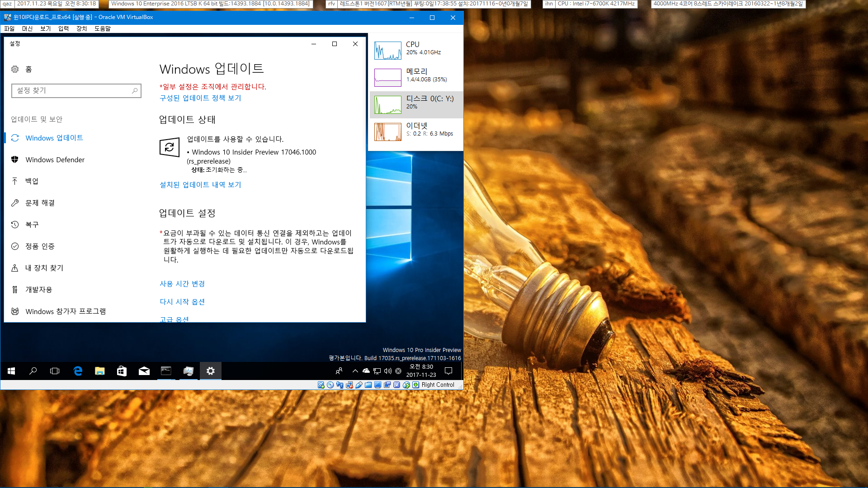Click the guest volume speaker icon
This screenshot has height=488, width=868.
coord(387,371)
